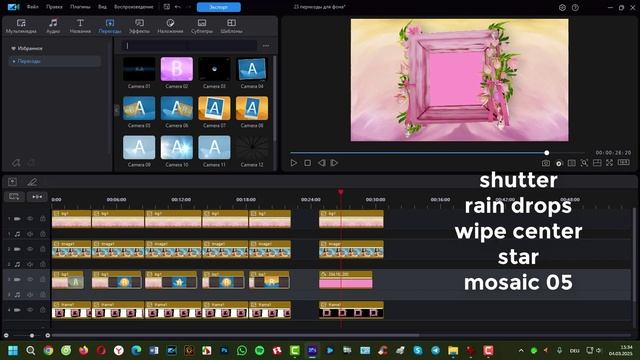Open the Наложения overlays room
Image resolution: width=640 pixels, height=360 pixels.
[170, 26]
